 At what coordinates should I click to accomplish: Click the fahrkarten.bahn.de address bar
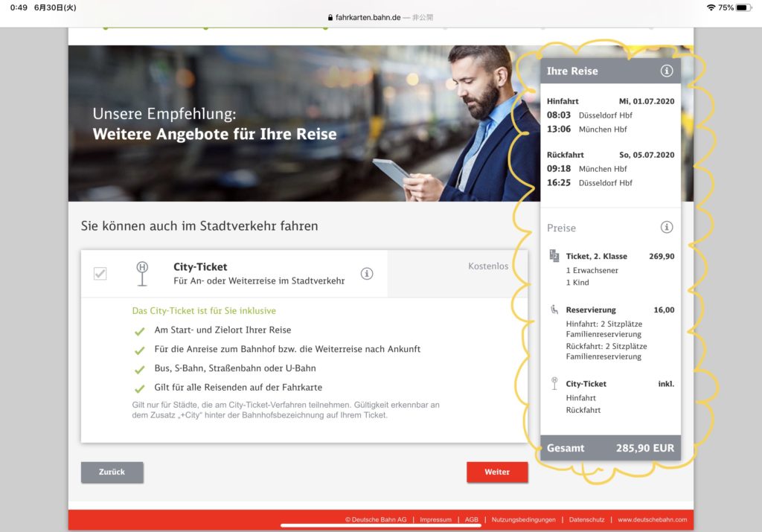[380, 18]
